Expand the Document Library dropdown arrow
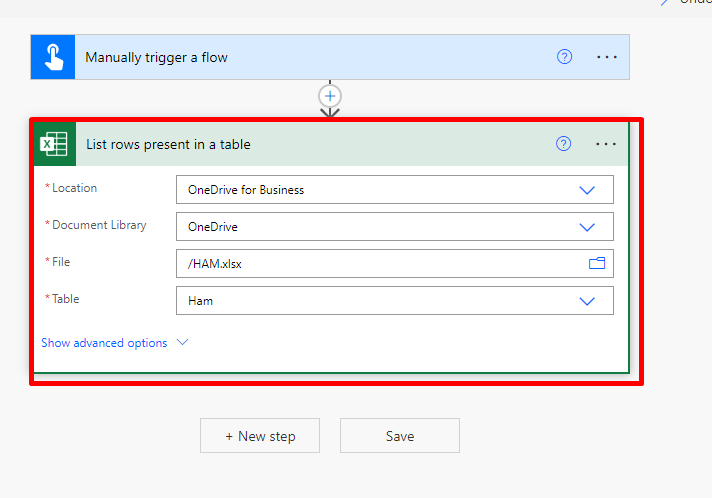The image size is (712, 498). click(587, 227)
